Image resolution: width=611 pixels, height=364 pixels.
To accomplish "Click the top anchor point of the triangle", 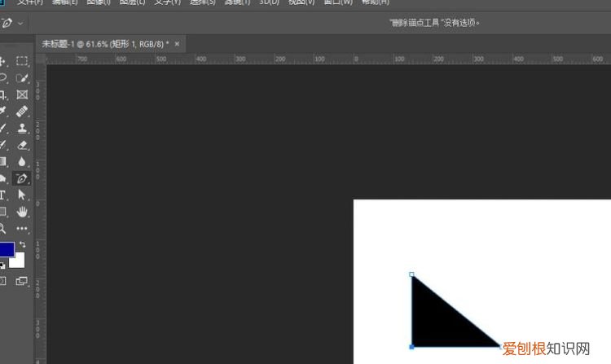I will [x=412, y=274].
